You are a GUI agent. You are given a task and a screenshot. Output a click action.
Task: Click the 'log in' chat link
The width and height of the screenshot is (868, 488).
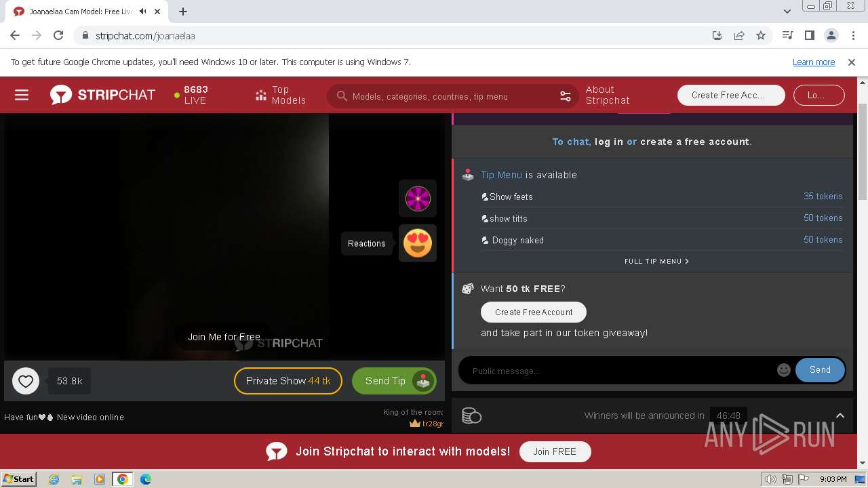tap(609, 142)
